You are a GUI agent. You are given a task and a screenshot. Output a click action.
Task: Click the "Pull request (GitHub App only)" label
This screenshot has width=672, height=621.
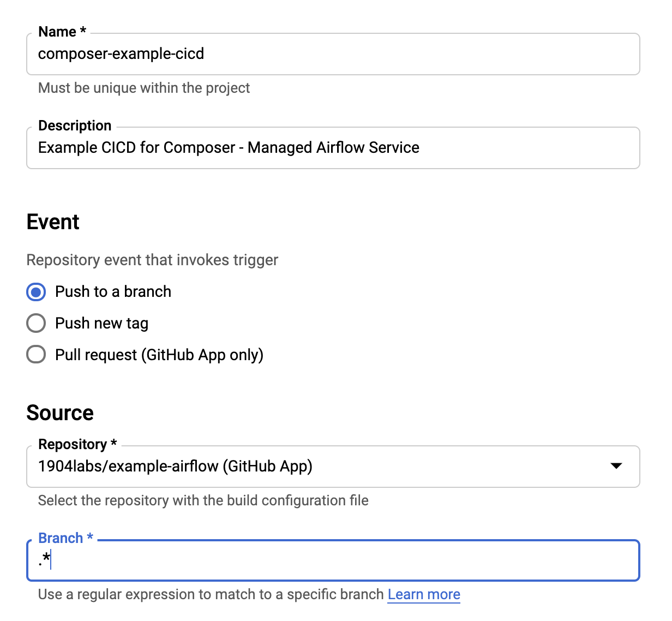159,355
